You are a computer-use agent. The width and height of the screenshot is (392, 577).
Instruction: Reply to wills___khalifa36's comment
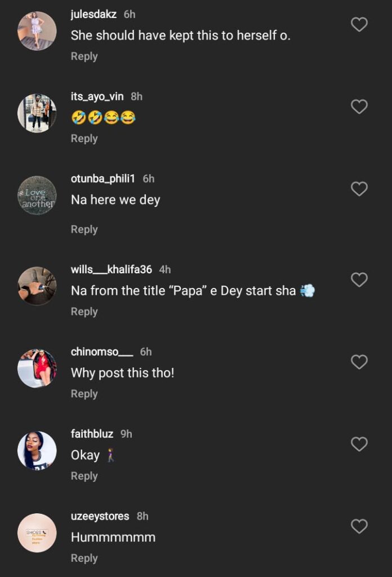[84, 312]
